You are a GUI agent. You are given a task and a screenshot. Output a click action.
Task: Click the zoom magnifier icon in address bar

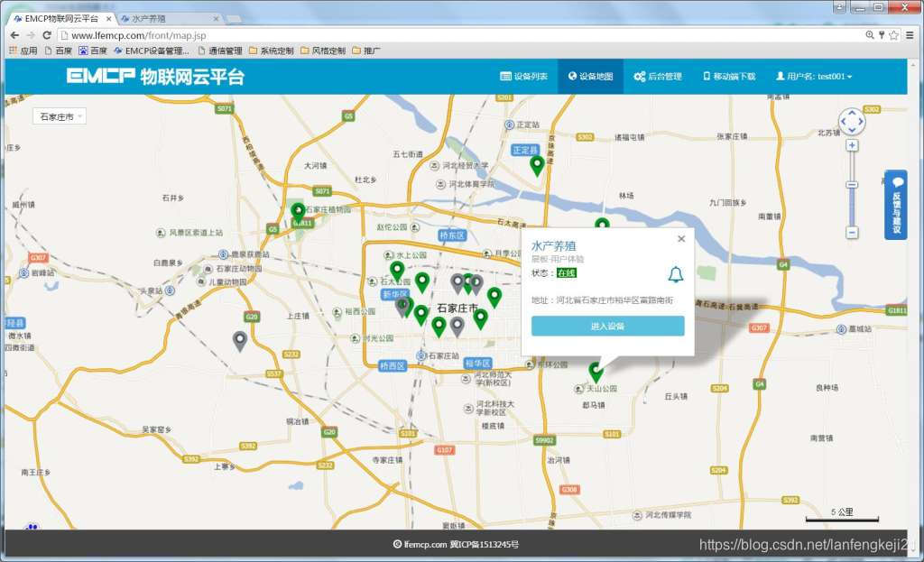coord(869,35)
